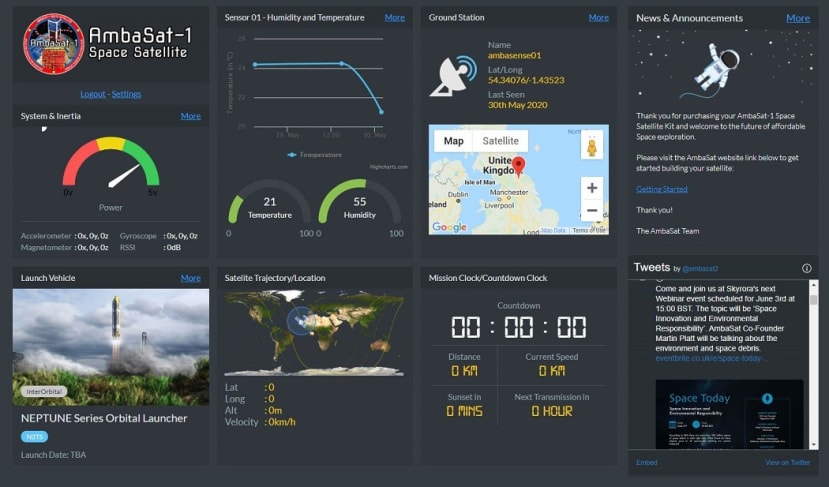The width and height of the screenshot is (829, 487).
Task: Click the Sunset In 0 MINS readout
Action: click(464, 411)
